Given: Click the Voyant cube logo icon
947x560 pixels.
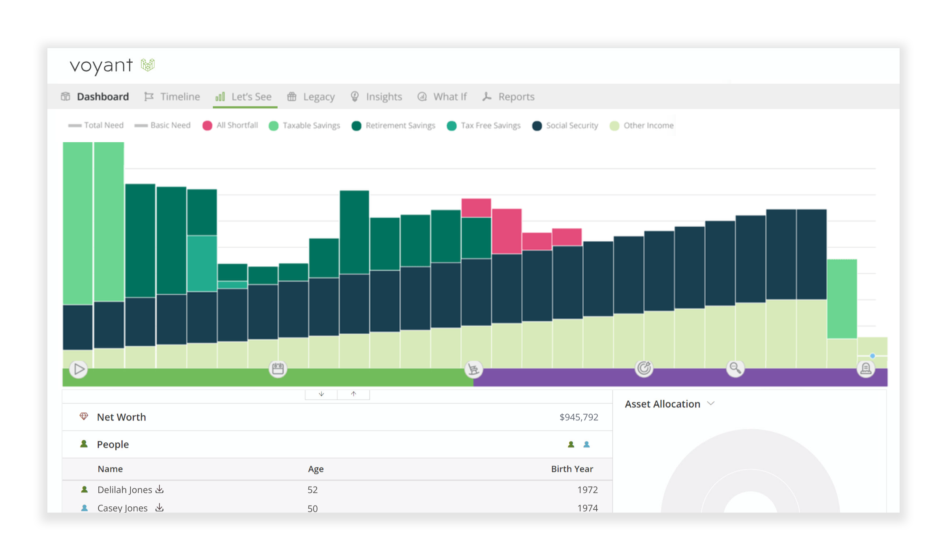Looking at the screenshot, I should [148, 65].
